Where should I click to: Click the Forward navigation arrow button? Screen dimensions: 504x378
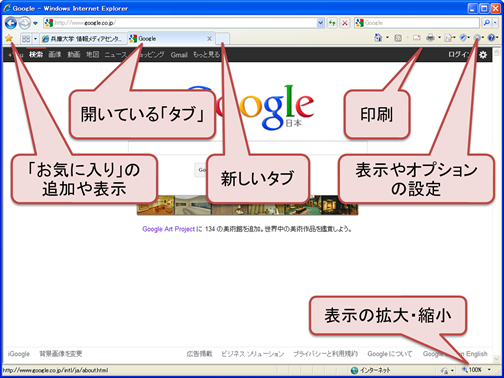point(24,23)
